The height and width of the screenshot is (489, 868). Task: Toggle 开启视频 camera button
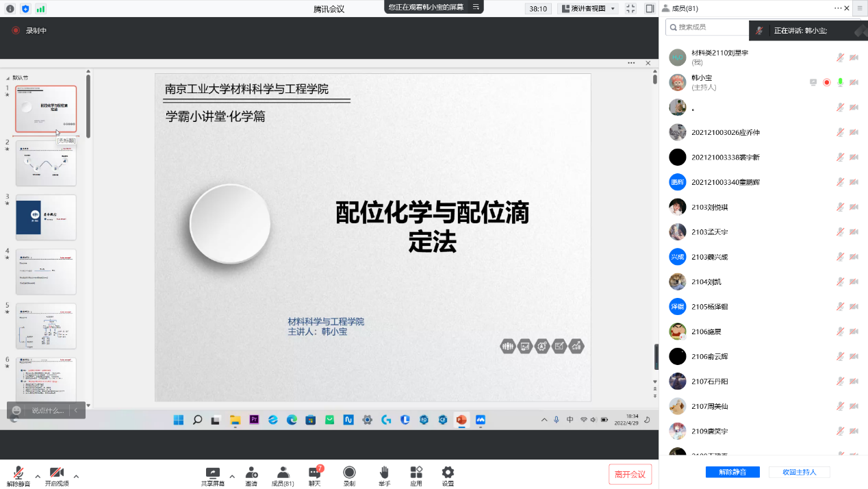click(x=57, y=473)
